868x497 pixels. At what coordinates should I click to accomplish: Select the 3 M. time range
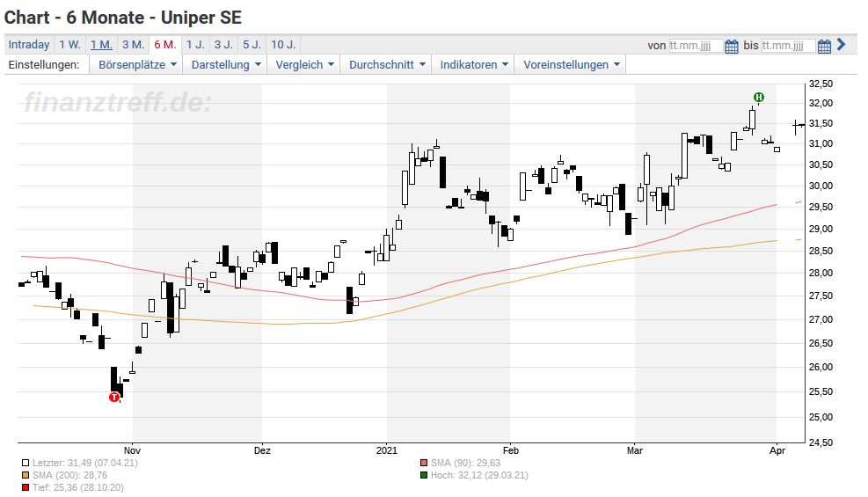pyautogui.click(x=134, y=45)
